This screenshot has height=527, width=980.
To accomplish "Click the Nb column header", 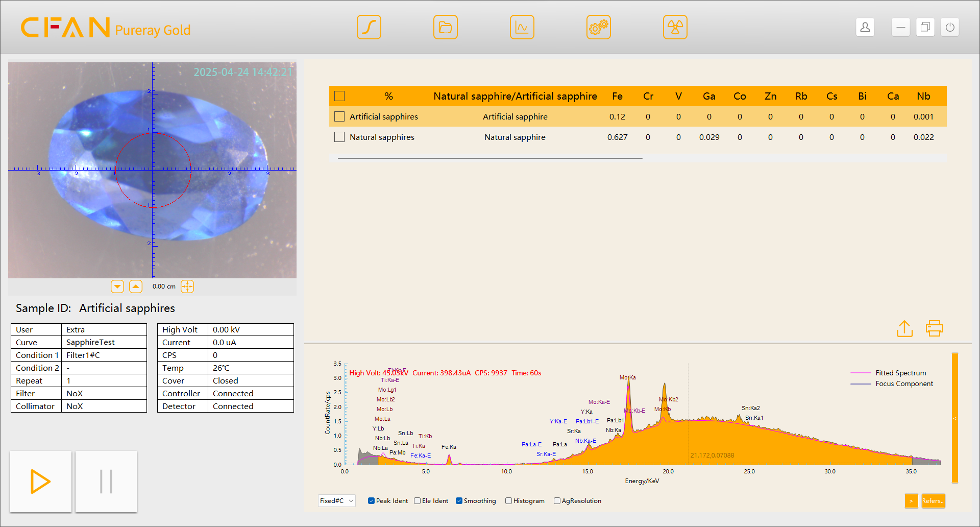I will coord(923,96).
